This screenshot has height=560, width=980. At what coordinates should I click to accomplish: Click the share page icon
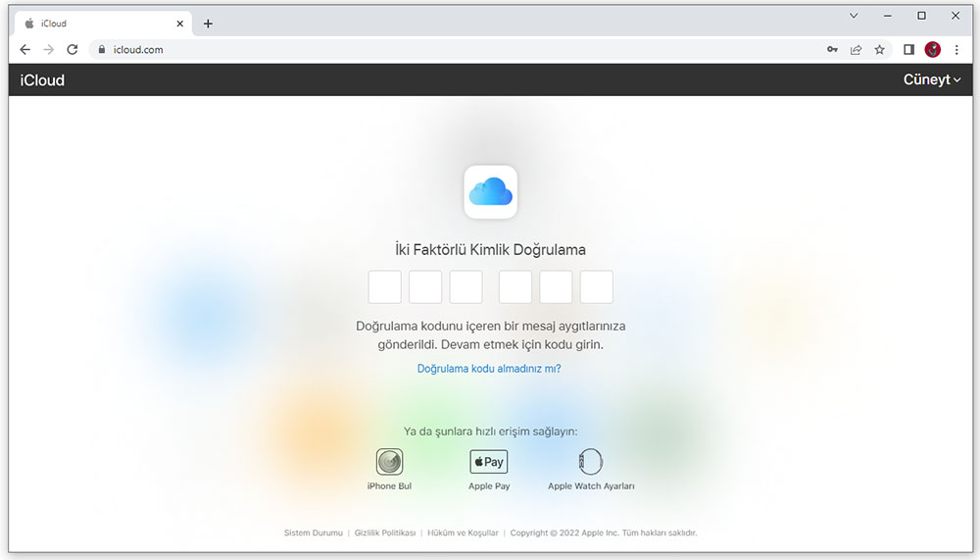(x=856, y=49)
